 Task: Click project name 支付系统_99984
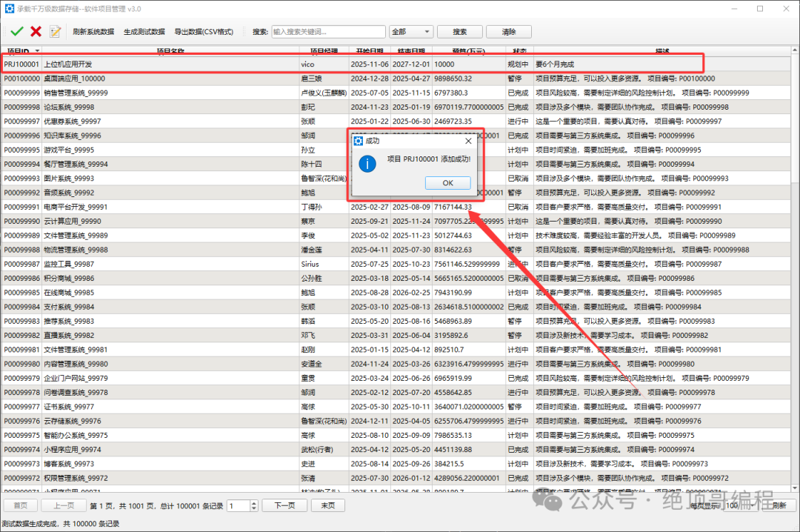69,307
